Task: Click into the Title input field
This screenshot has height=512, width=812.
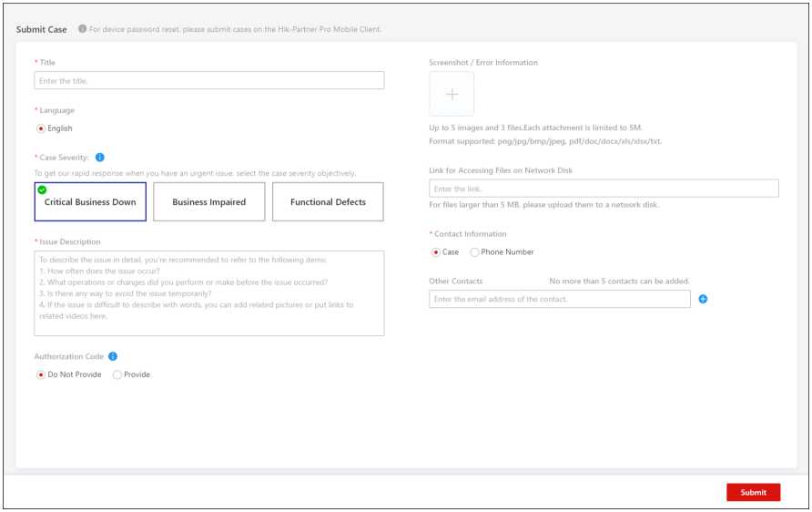Action: coord(208,81)
